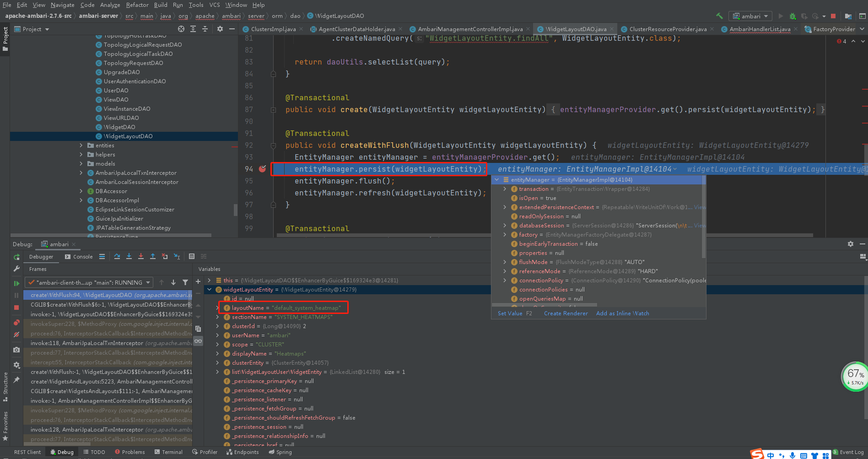The image size is (868, 459).
Task: Open the Refactor menu
Action: (x=137, y=5)
